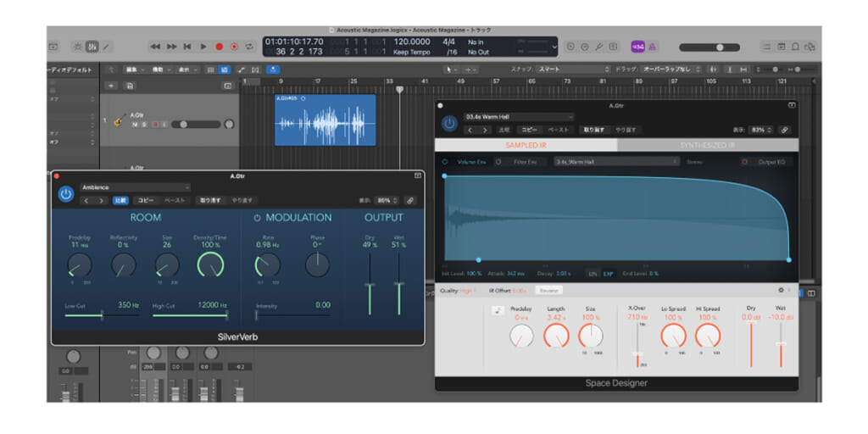Screen dimensions: 868x434
Task: Select the blue A.Gtr audio region
Action: pos(325,120)
